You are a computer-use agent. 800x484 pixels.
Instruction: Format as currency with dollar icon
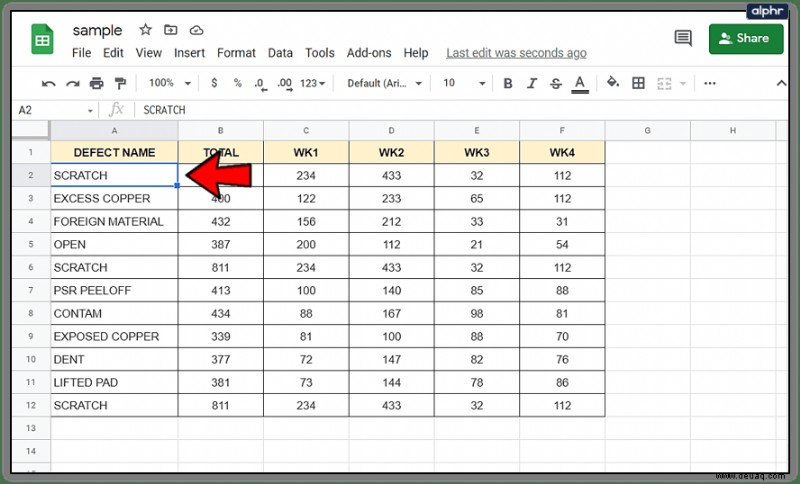(214, 83)
